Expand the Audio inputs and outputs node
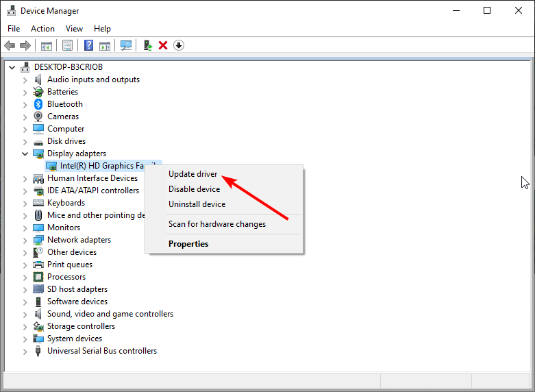Image resolution: width=535 pixels, height=392 pixels. click(25, 80)
